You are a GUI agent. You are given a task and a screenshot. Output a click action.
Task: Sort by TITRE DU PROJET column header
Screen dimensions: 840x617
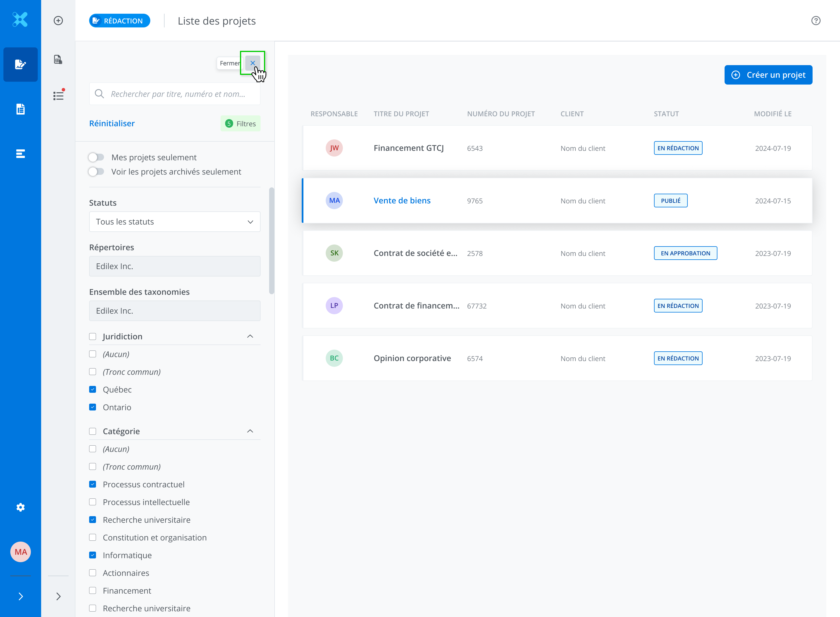click(x=401, y=114)
